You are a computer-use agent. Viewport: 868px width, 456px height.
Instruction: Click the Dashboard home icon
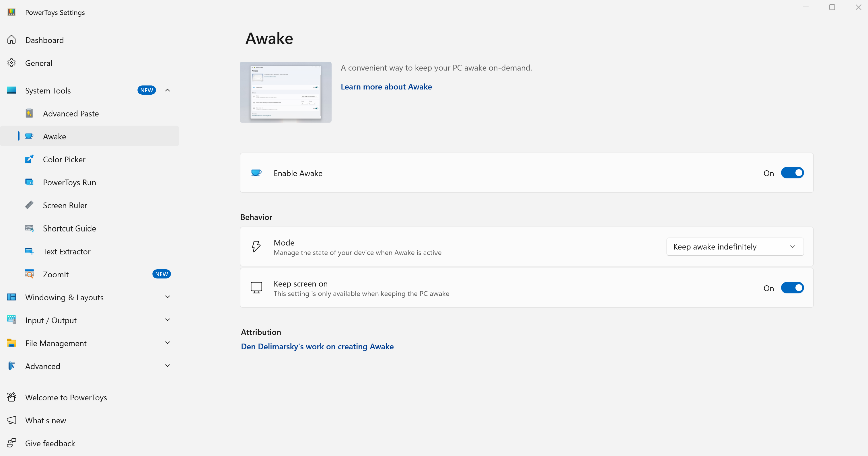point(11,40)
